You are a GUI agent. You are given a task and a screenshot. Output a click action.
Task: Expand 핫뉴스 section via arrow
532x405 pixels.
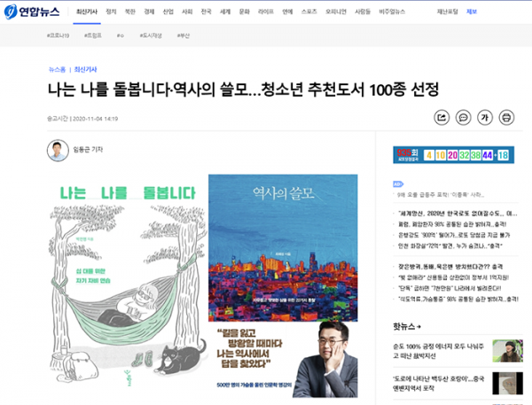pyautogui.click(x=420, y=327)
